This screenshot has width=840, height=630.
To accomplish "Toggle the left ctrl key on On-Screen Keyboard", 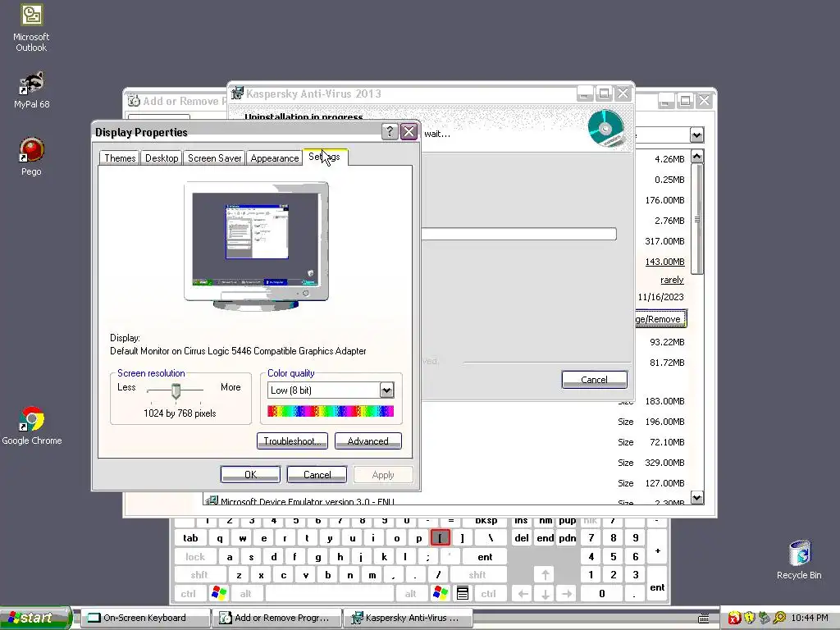I will [x=188, y=594].
